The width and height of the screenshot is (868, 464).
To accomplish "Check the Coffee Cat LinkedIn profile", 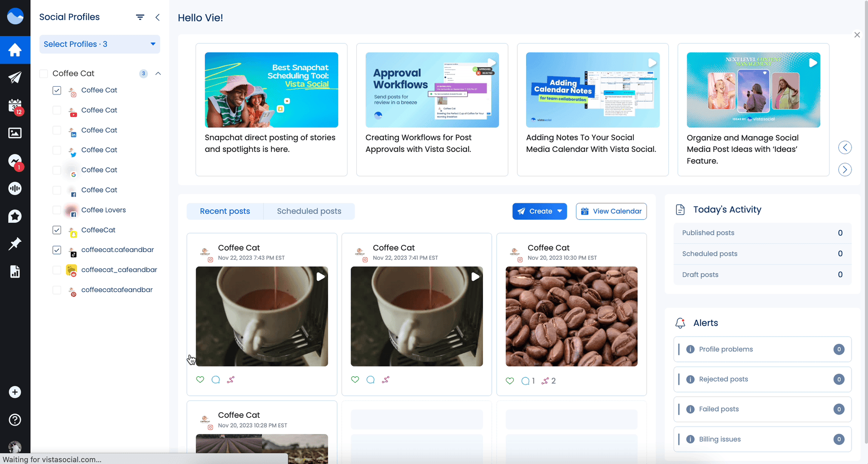I will click(57, 130).
